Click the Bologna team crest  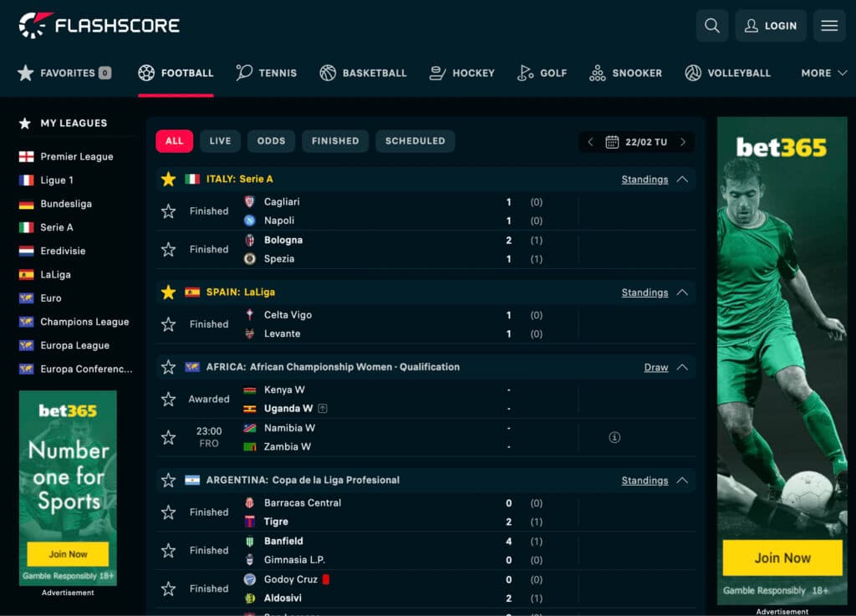pos(249,240)
